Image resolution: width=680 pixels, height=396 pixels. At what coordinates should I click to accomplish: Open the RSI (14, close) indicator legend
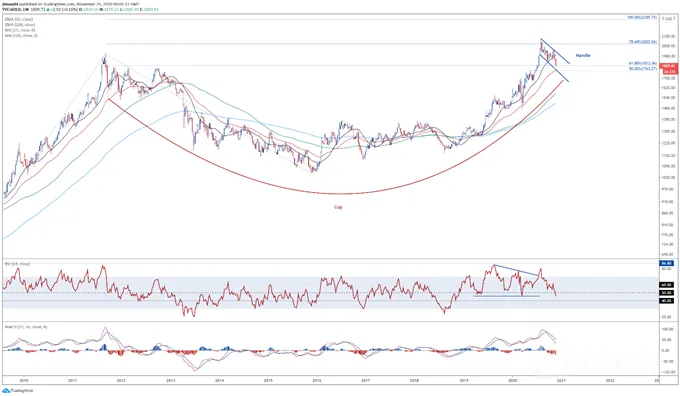[x=17, y=264]
